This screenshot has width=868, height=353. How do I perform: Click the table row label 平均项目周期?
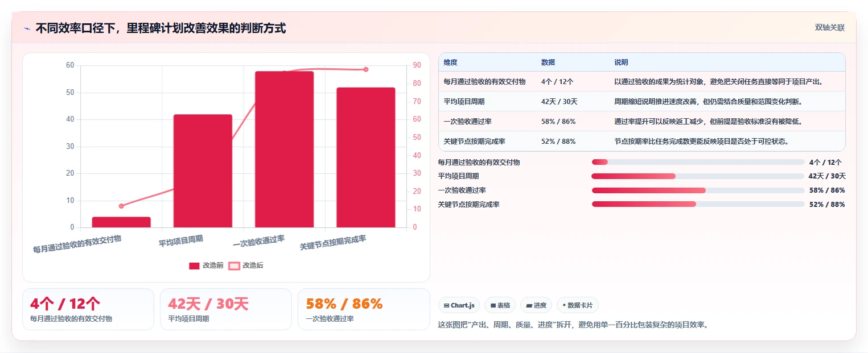(x=464, y=101)
